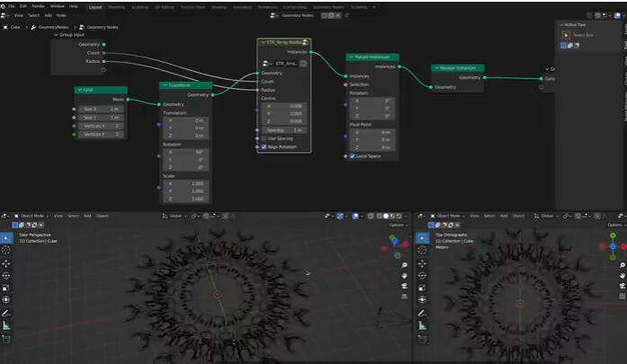This screenshot has height=364, width=627.
Task: Toggle Align Rotation checkbox in ETK node
Action: pos(264,147)
